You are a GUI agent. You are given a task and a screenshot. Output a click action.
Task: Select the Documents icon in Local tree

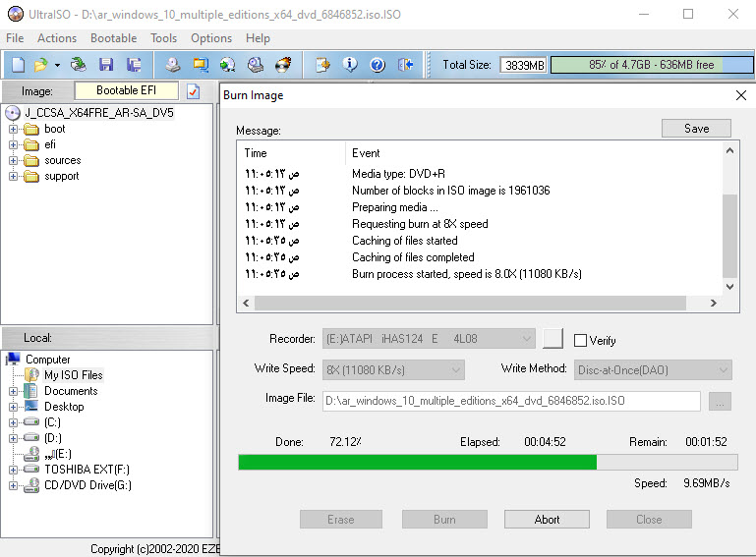tap(31, 391)
